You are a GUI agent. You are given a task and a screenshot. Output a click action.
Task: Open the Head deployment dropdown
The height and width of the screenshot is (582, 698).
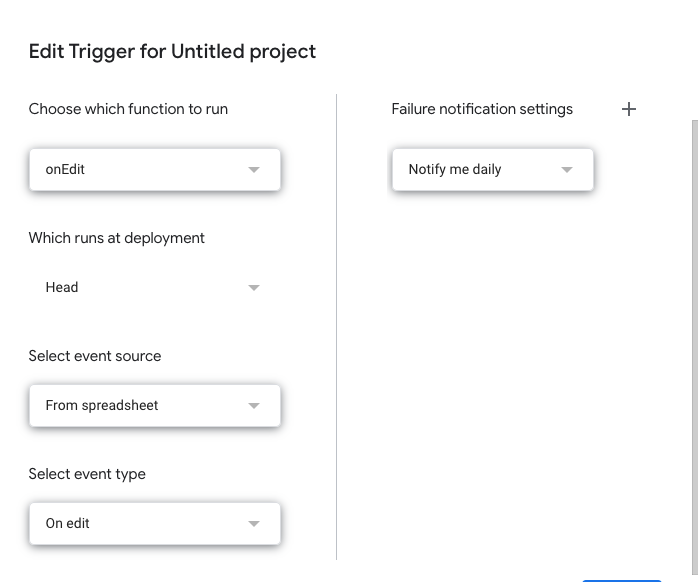coord(155,288)
